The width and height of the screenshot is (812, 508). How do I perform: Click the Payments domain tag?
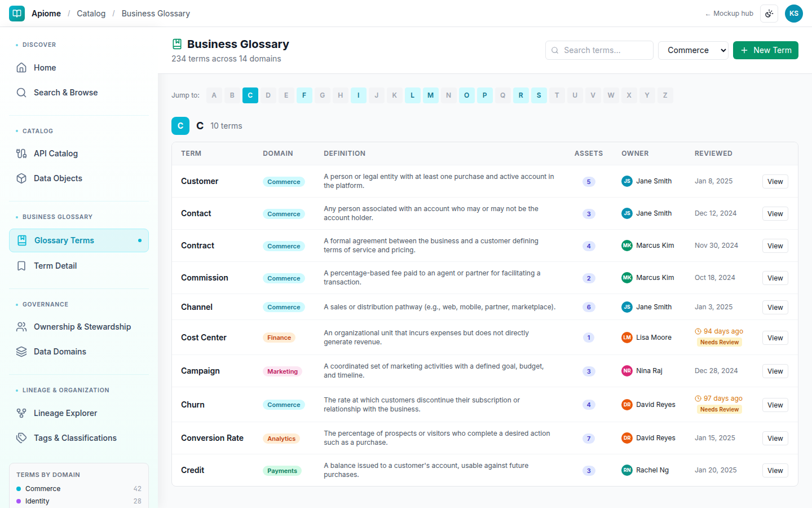[x=282, y=471]
